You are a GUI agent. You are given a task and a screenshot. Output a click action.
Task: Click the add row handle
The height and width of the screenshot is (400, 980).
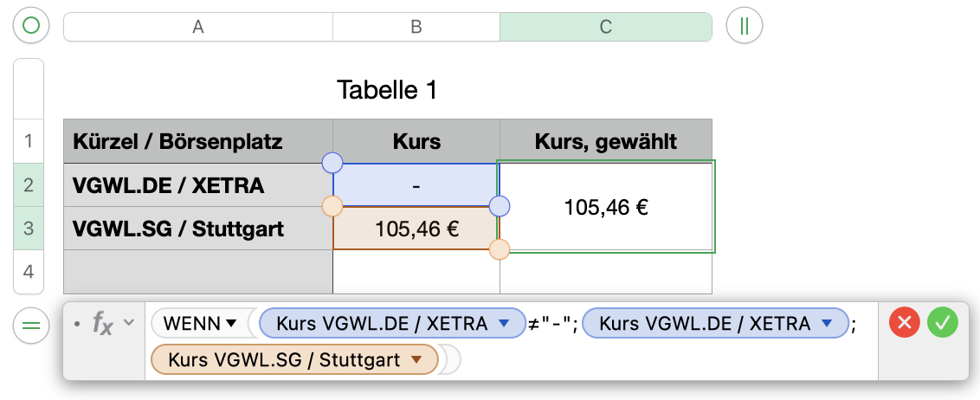(x=31, y=326)
